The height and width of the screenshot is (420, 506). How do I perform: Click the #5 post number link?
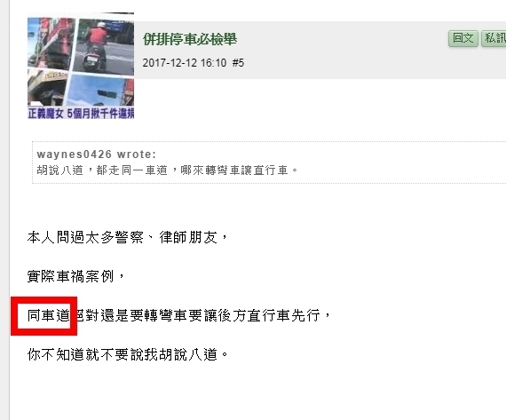pos(238,63)
